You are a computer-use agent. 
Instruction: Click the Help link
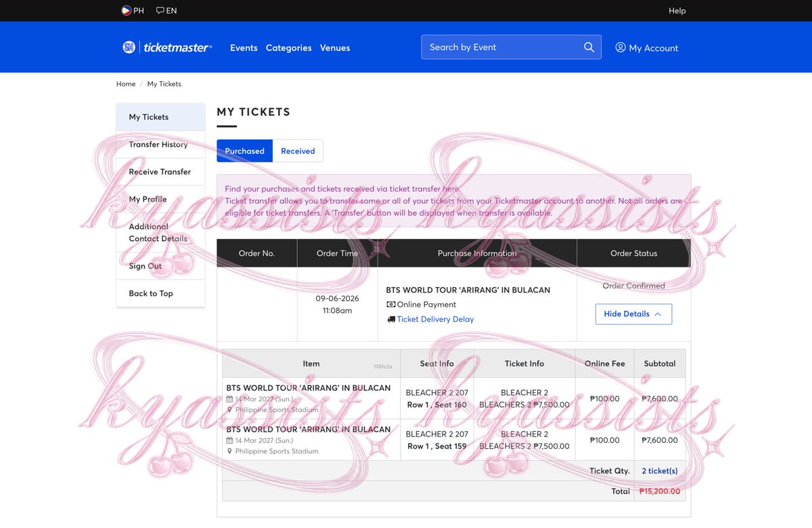[677, 11]
